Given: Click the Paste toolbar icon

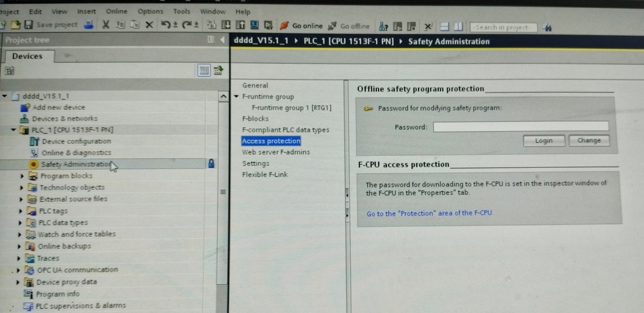Looking at the screenshot, I should [x=134, y=25].
